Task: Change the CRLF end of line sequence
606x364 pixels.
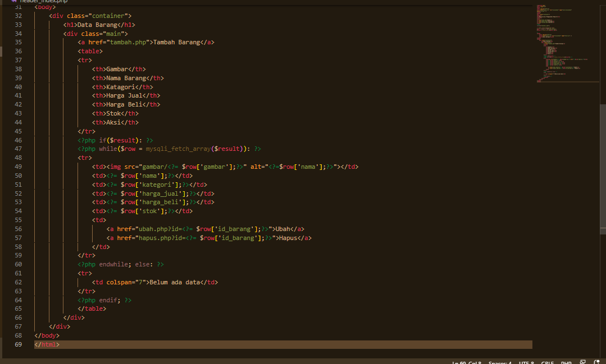Action: pos(547,362)
